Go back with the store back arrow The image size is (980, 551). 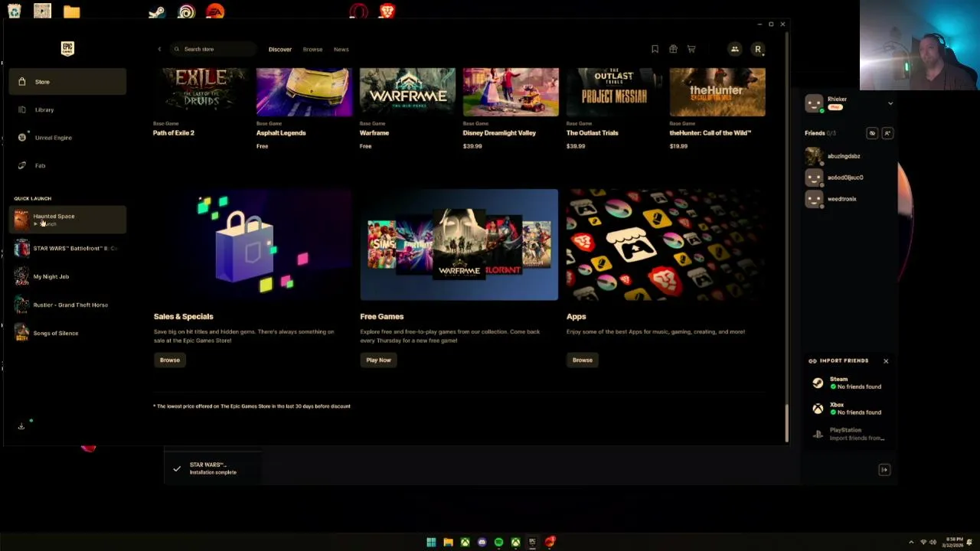[x=159, y=49]
